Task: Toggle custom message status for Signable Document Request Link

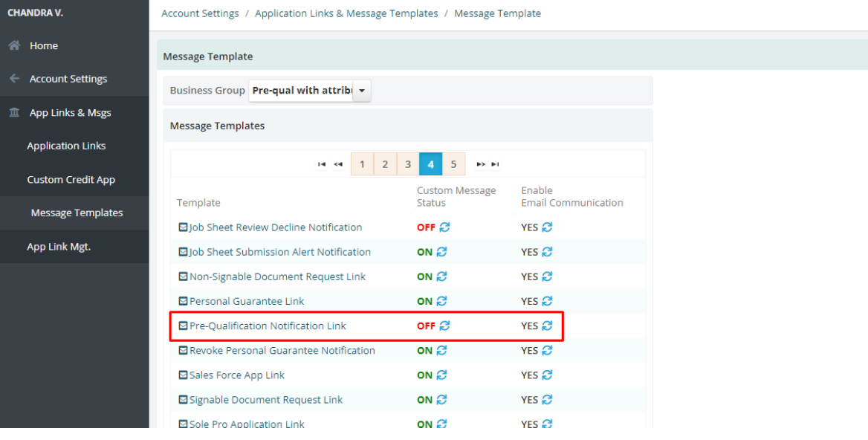Action: click(441, 400)
